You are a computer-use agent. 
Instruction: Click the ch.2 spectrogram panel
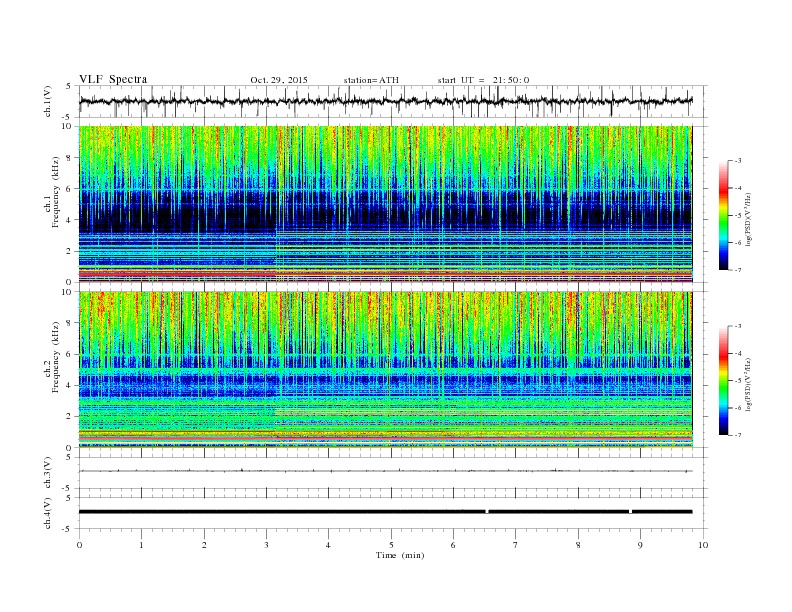point(386,370)
